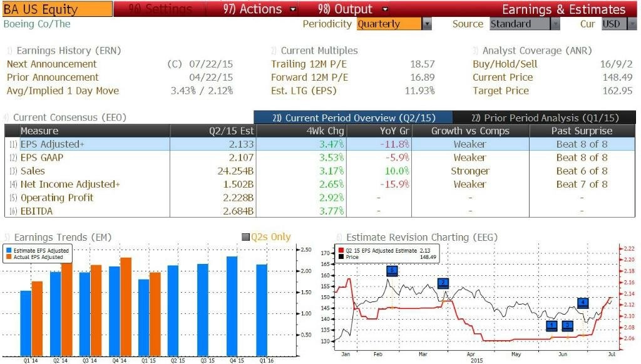Click the red Q2 15 EPS Estimate legend swatch

click(x=341, y=250)
